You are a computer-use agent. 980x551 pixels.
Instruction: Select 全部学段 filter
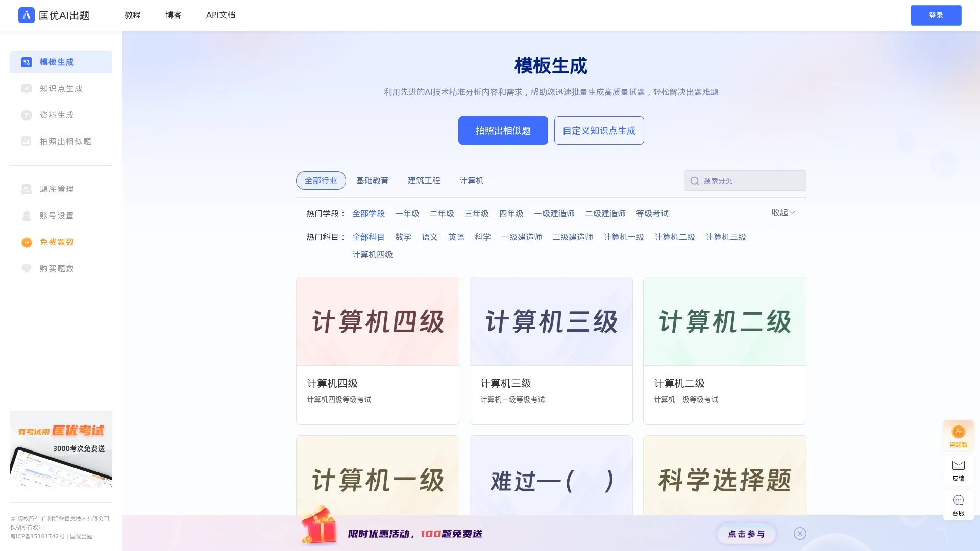click(x=369, y=214)
